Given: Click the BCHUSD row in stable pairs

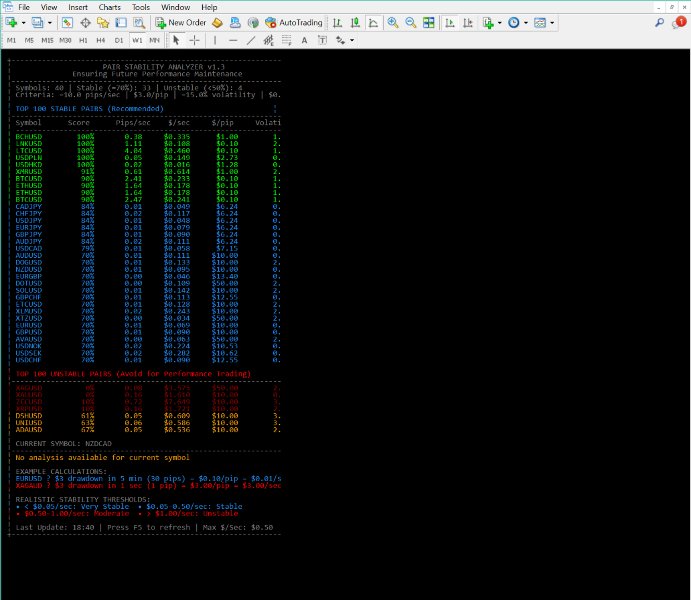Looking at the screenshot, I should 148,137.
